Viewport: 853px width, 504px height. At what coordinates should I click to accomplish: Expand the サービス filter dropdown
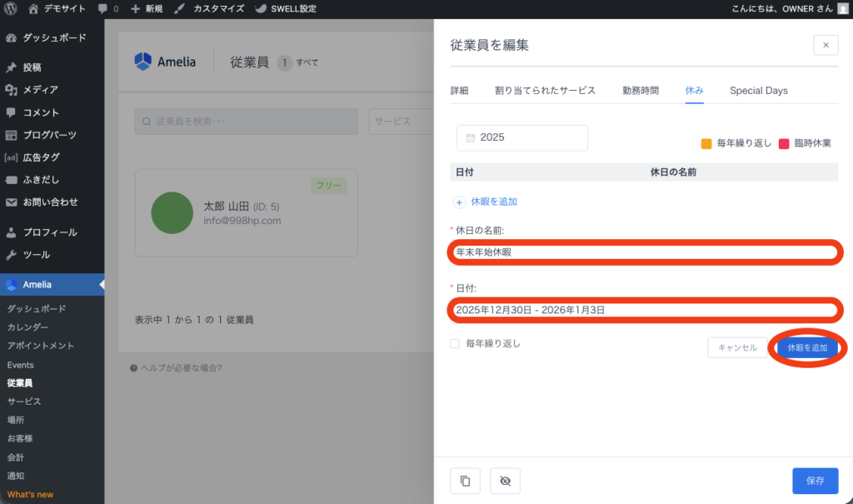(x=400, y=121)
